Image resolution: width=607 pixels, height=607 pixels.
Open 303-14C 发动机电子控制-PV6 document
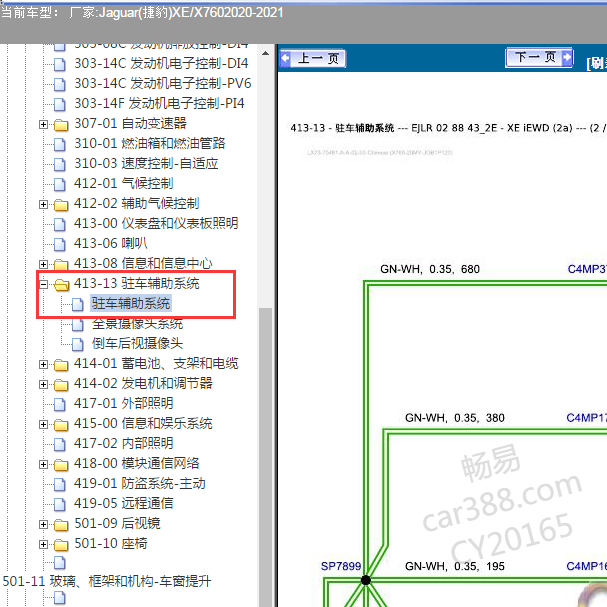(163, 84)
